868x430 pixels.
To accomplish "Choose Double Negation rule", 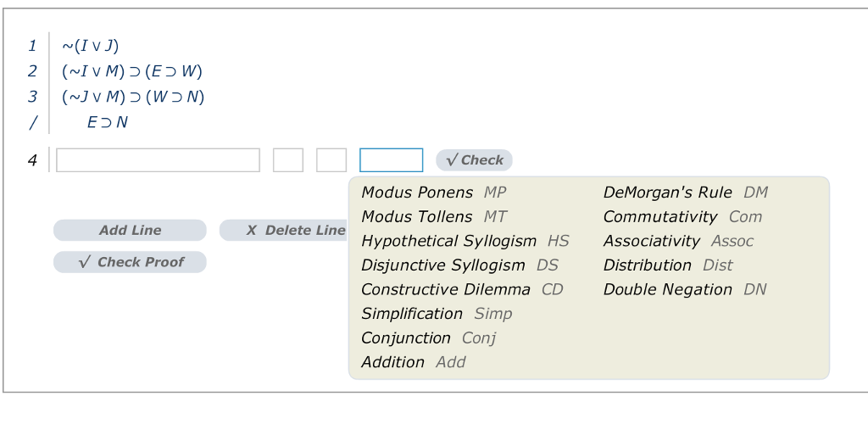I will (x=684, y=289).
